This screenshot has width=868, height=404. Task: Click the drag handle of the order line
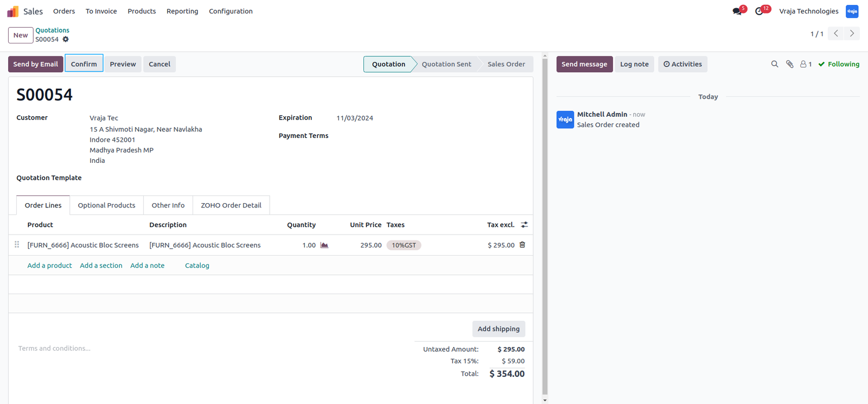tap(17, 245)
